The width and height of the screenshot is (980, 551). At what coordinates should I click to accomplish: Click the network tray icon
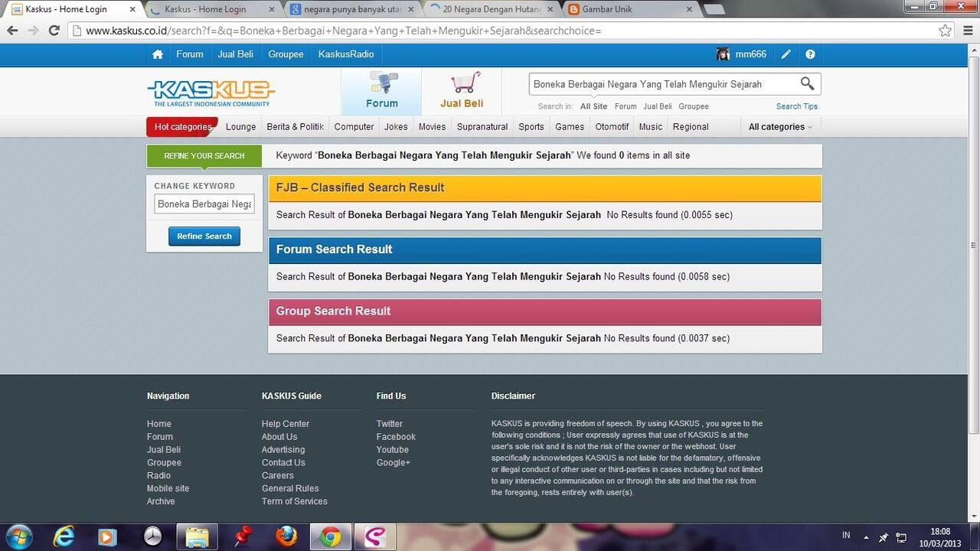tap(901, 537)
